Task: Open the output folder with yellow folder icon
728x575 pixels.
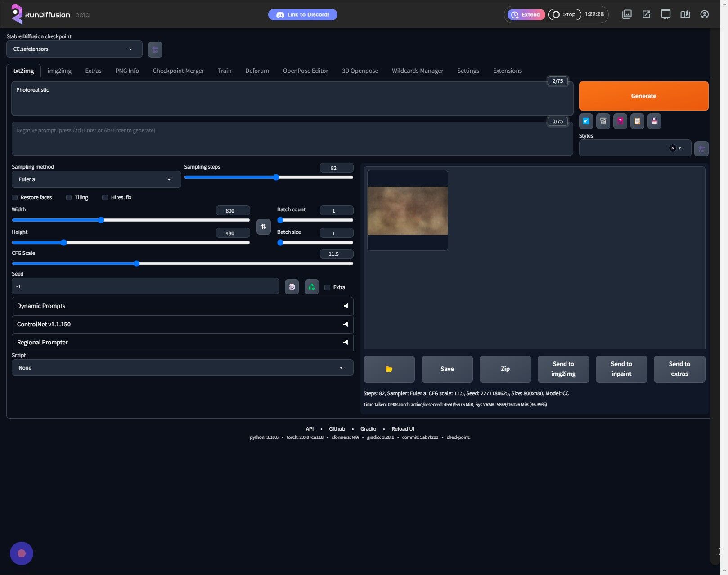Action: coord(389,369)
